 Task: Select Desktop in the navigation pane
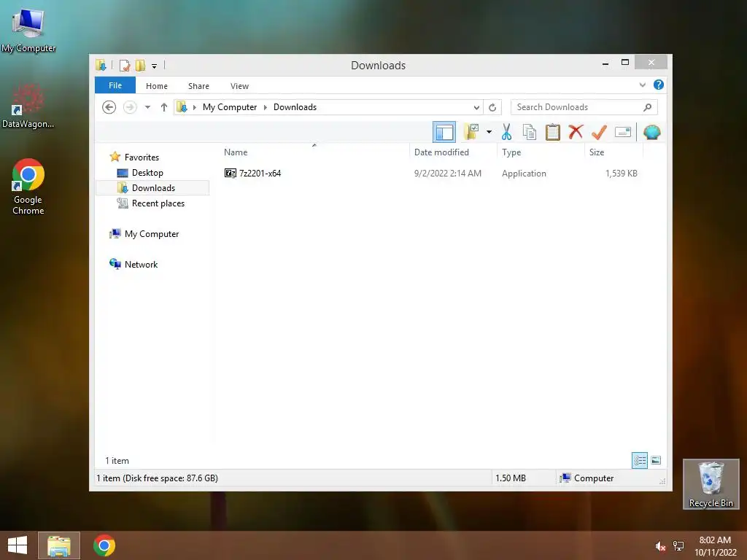(147, 172)
